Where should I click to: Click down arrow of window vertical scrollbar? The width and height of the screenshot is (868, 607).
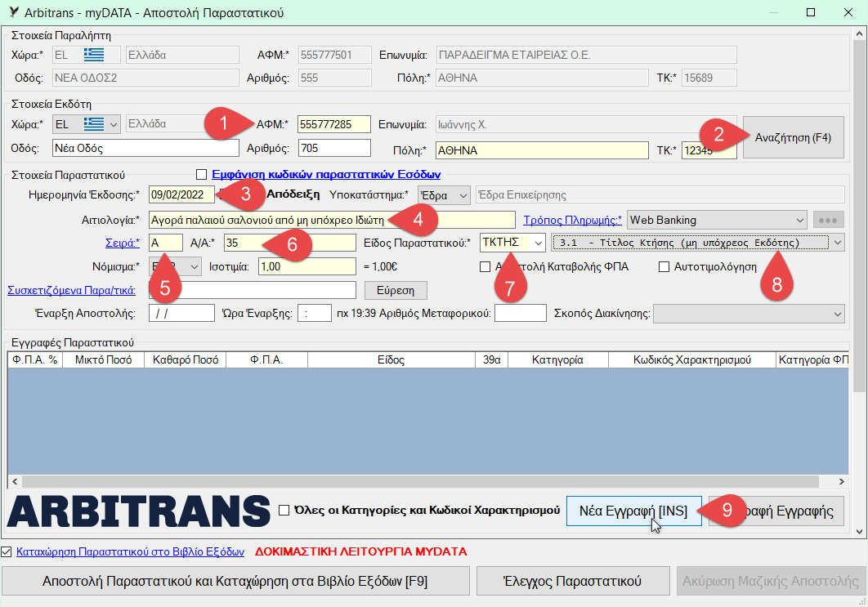tap(859, 532)
